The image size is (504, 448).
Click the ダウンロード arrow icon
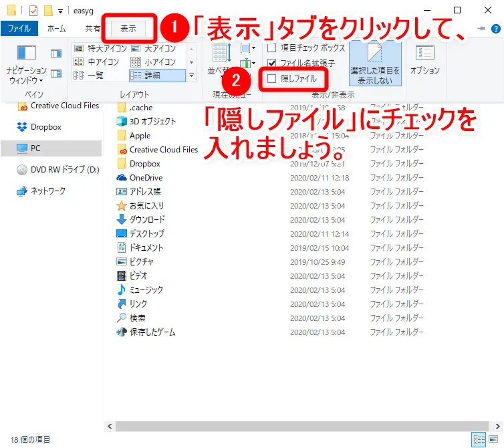point(122,219)
